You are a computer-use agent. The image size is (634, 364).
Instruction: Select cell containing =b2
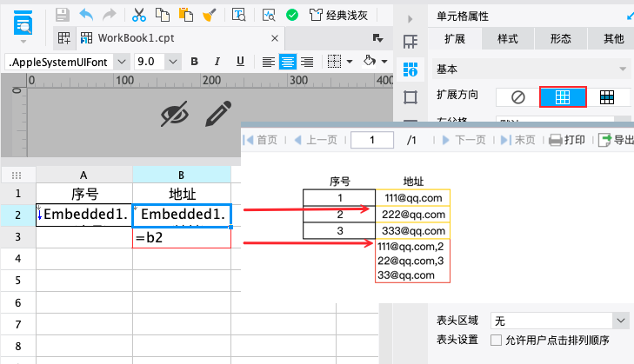tap(182, 237)
